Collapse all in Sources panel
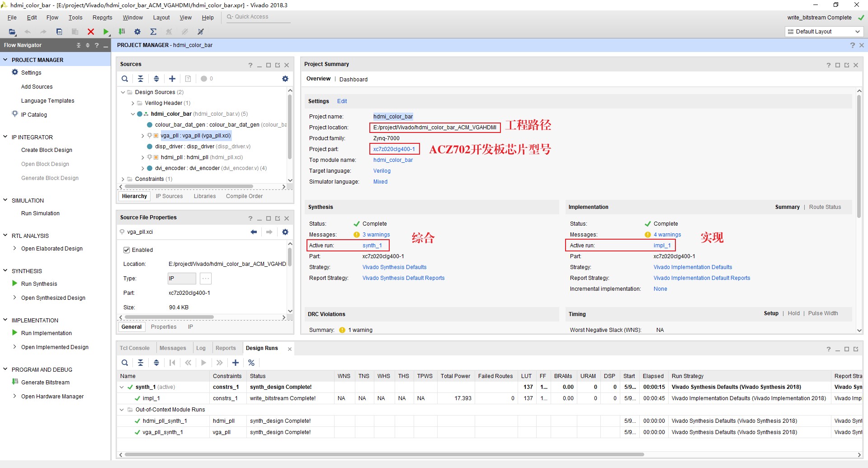Image resolution: width=868 pixels, height=468 pixels. 141,79
